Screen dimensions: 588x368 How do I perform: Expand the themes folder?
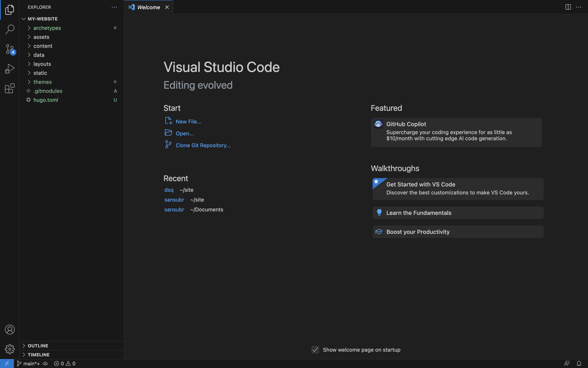tap(29, 82)
